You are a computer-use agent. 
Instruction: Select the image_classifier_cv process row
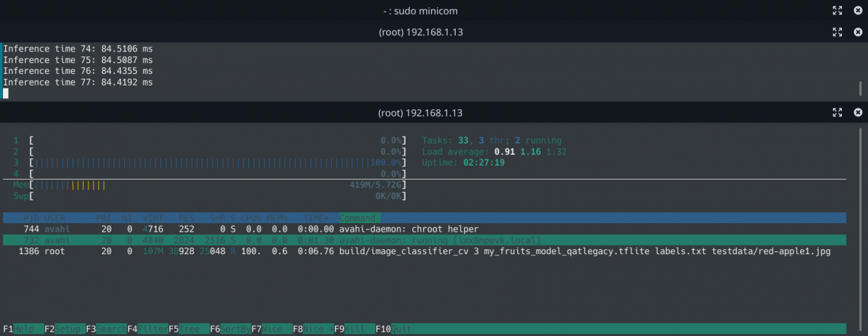pyautogui.click(x=434, y=252)
